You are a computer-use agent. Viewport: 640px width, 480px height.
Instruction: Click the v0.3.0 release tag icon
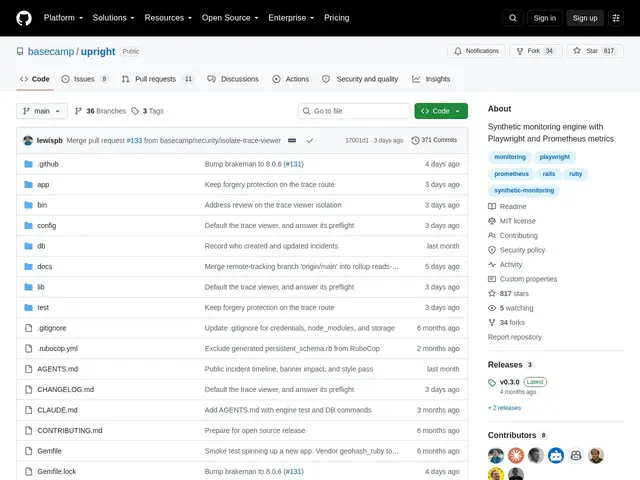pos(492,382)
